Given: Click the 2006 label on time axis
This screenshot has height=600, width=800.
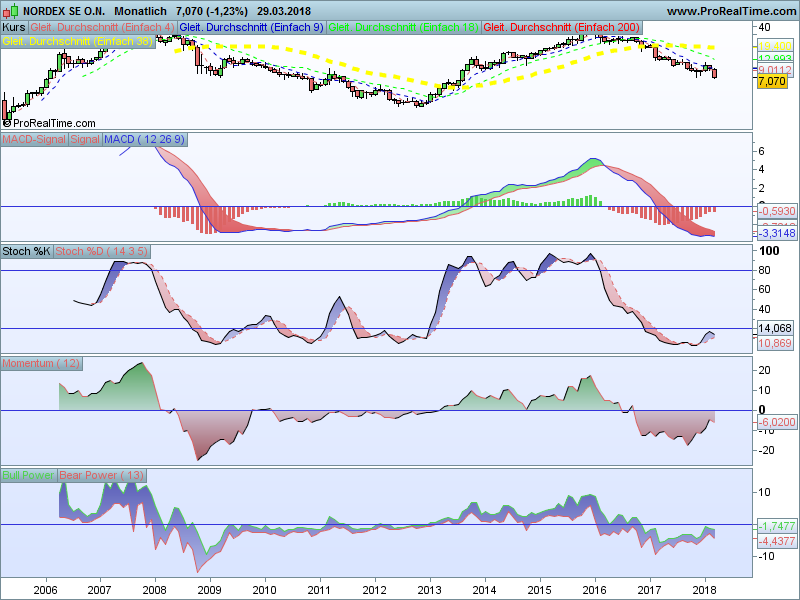Looking at the screenshot, I should [45, 590].
